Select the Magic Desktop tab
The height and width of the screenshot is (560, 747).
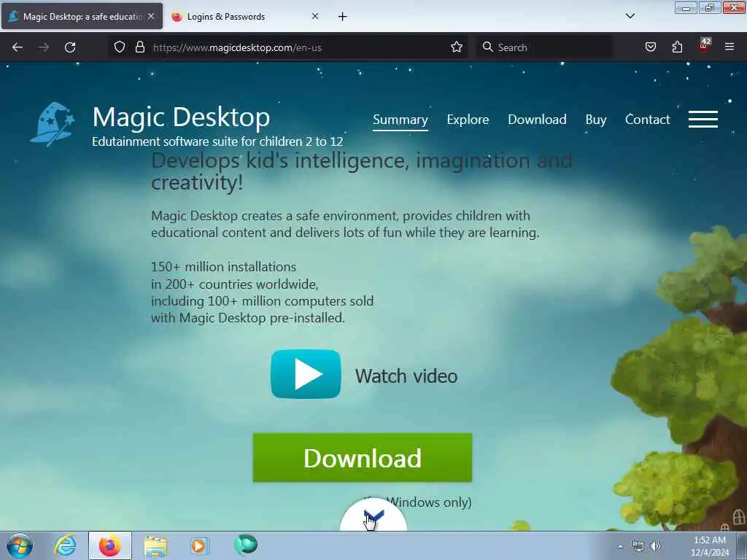pyautogui.click(x=82, y=17)
